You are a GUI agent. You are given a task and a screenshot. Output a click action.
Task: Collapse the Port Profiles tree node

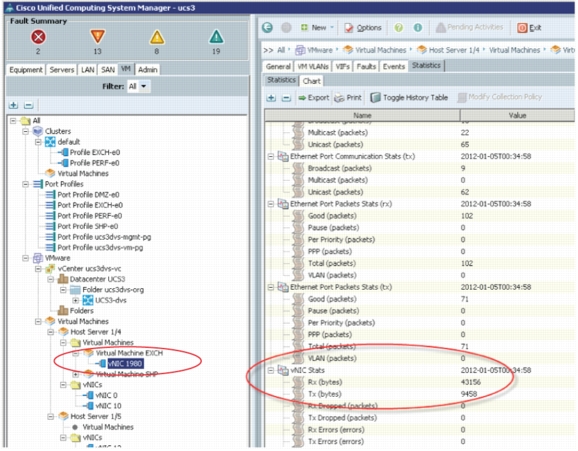tap(25, 184)
